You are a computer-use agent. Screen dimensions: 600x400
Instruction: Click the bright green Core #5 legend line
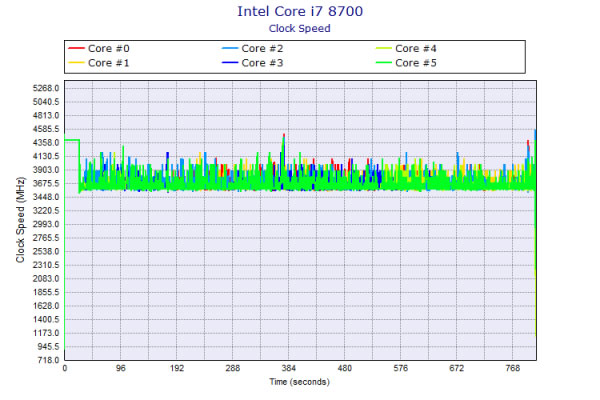coord(384,62)
